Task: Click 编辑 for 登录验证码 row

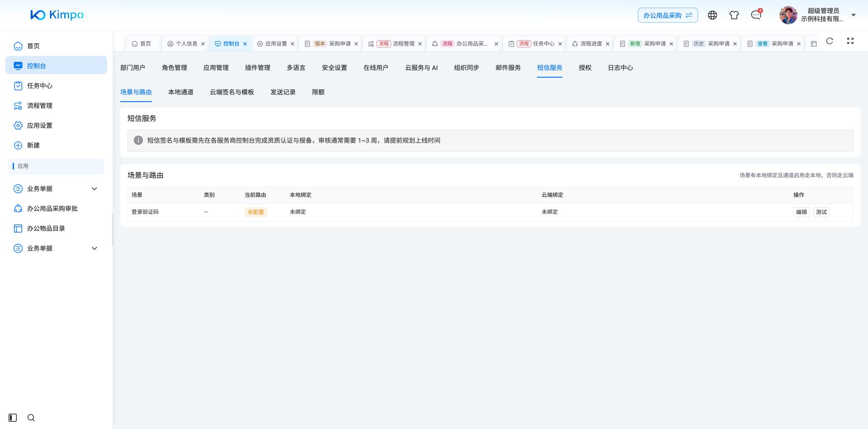Action: click(x=802, y=212)
